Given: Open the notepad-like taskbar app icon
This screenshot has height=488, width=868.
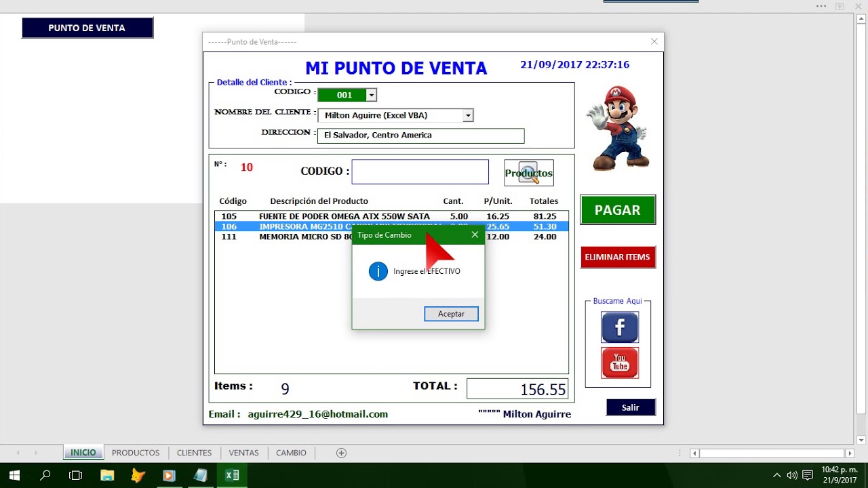Looking at the screenshot, I should tap(201, 475).
